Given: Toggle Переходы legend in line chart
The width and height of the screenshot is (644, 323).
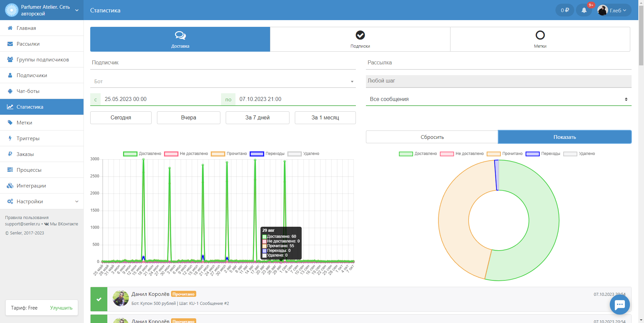Looking at the screenshot, I should [x=267, y=154].
